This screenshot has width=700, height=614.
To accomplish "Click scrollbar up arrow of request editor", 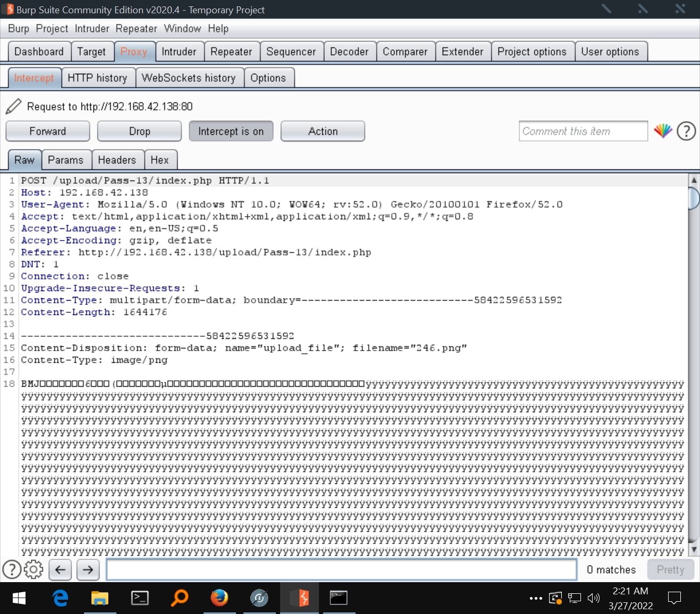I will [x=694, y=180].
